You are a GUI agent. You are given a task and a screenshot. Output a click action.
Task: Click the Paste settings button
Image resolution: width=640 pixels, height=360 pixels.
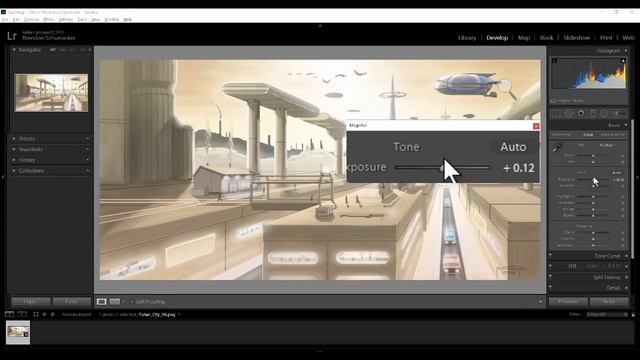click(x=71, y=302)
